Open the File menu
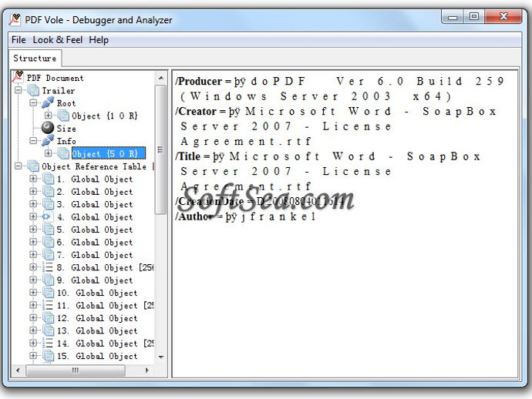Viewport: 532px width, 399px height. pos(19,39)
